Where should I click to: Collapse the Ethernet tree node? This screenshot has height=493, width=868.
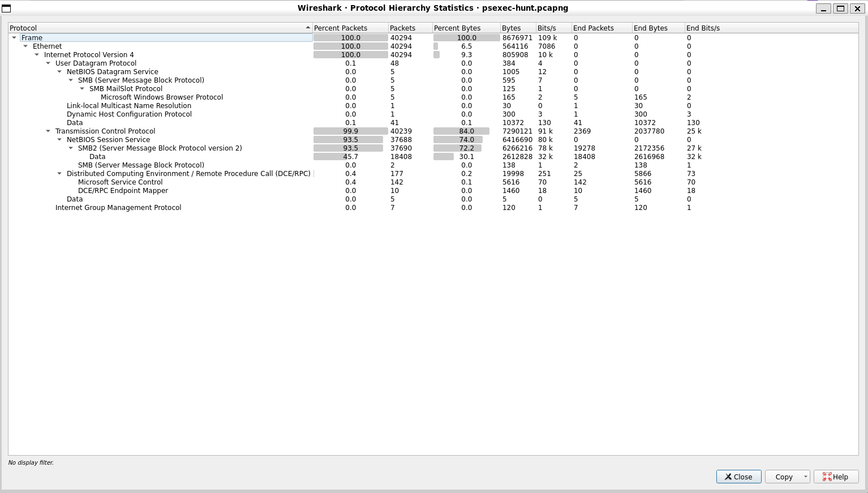pos(25,46)
